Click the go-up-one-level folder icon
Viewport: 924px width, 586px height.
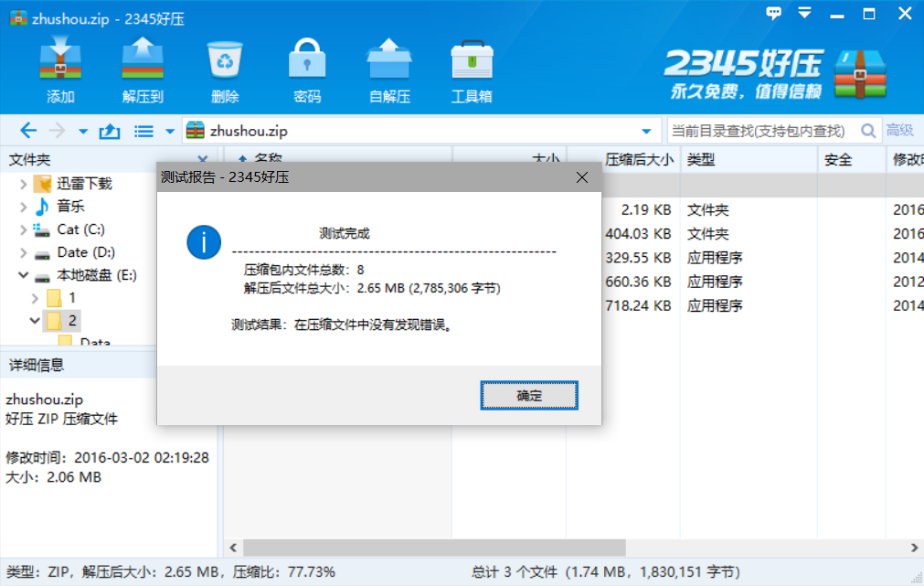click(x=110, y=131)
